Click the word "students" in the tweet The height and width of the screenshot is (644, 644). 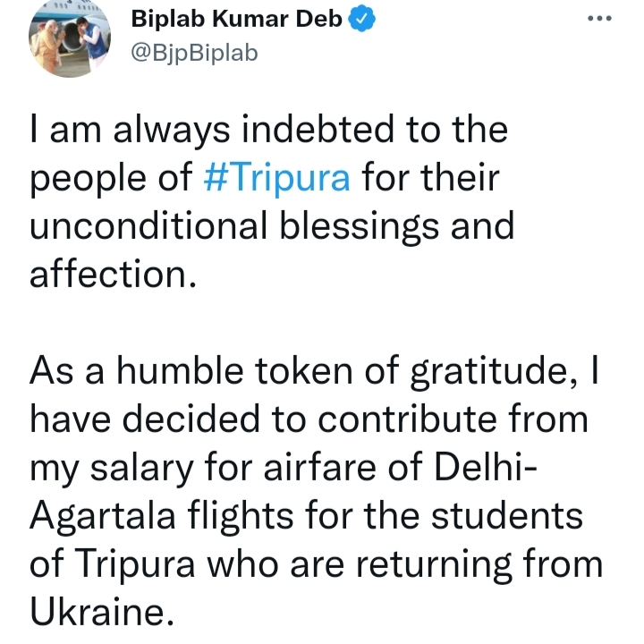[x=512, y=515]
